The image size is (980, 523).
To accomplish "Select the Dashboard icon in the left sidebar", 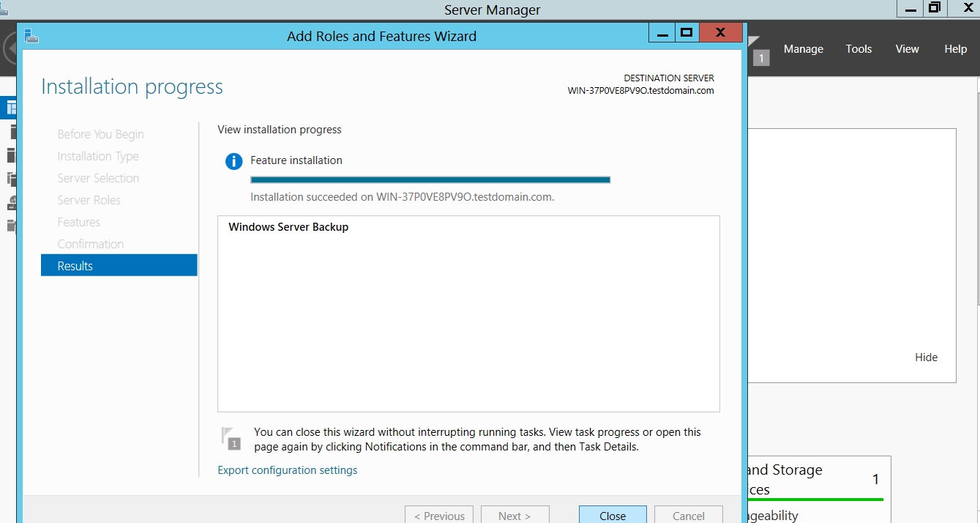I will point(11,108).
